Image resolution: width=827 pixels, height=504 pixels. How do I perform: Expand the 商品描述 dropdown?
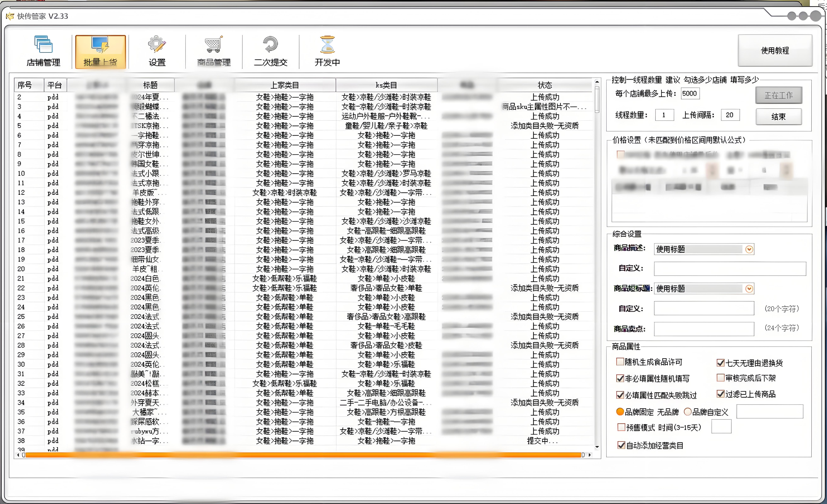749,249
